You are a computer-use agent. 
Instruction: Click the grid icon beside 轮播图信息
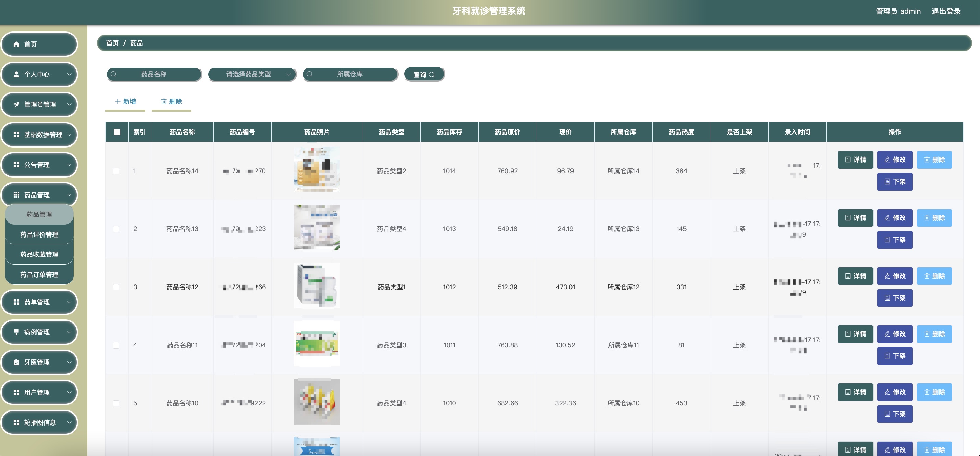pyautogui.click(x=16, y=422)
